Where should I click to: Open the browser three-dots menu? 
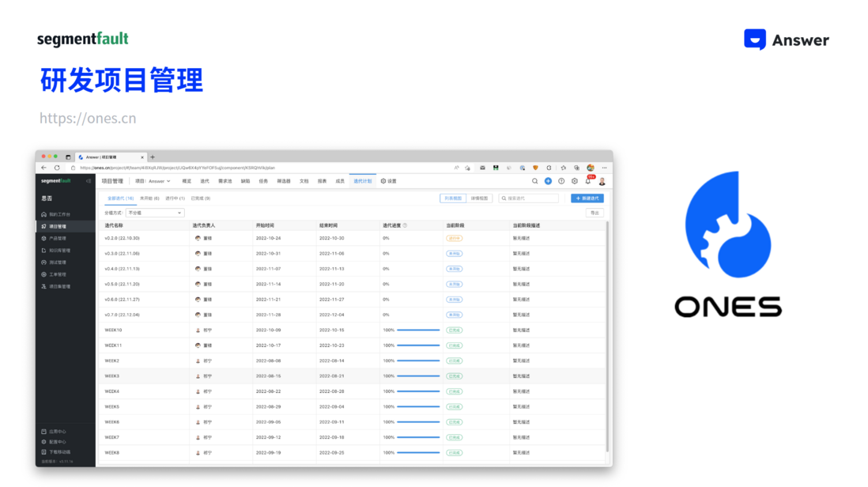coord(605,168)
